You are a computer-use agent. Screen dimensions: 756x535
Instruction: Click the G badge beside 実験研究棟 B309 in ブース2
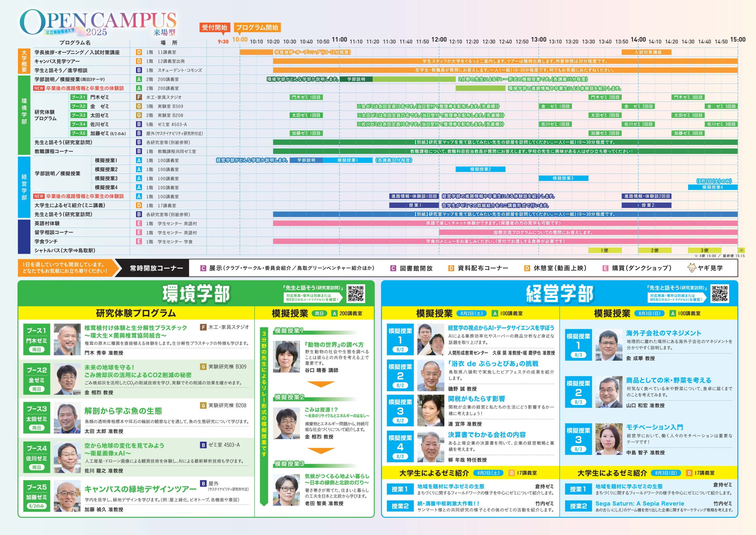[x=203, y=367]
